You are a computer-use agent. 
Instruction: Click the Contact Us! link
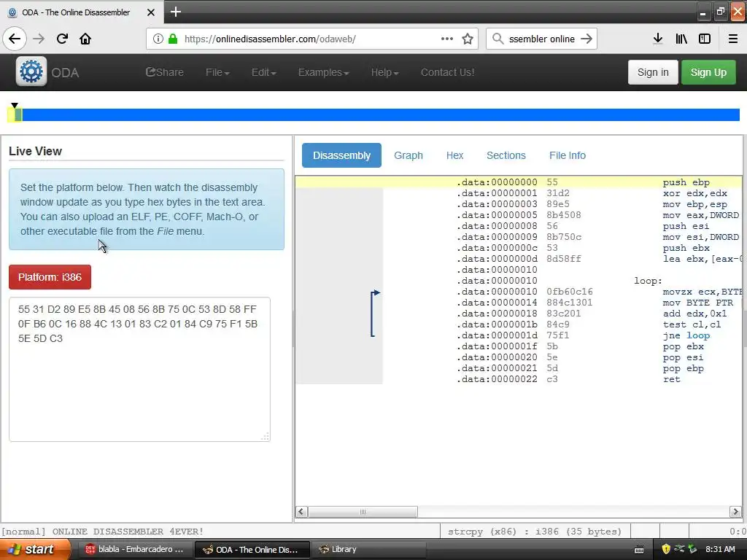(x=447, y=72)
